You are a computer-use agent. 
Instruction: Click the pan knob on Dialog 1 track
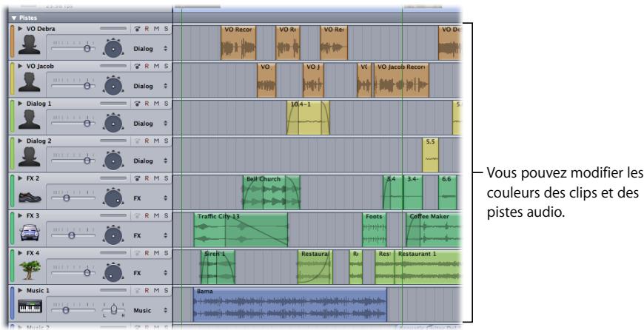tap(114, 123)
